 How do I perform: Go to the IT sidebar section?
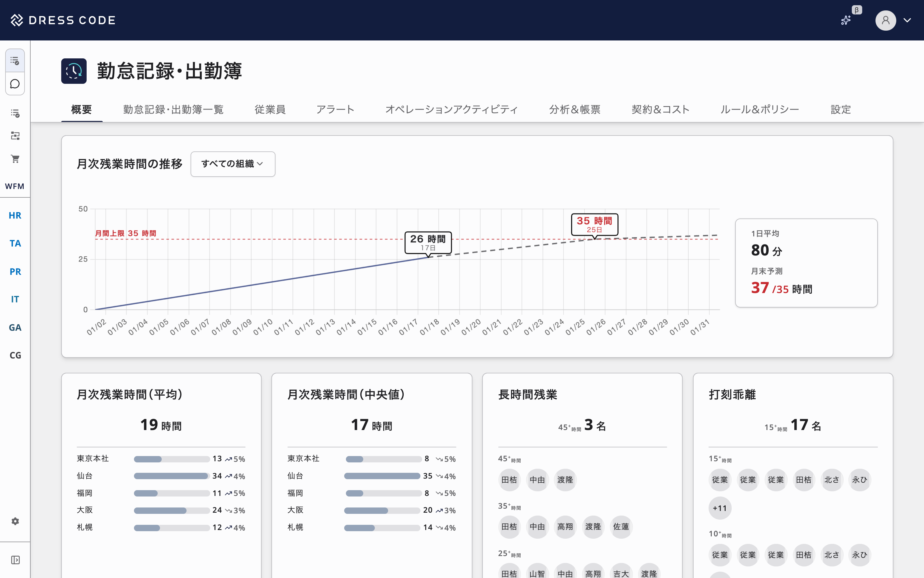point(15,299)
